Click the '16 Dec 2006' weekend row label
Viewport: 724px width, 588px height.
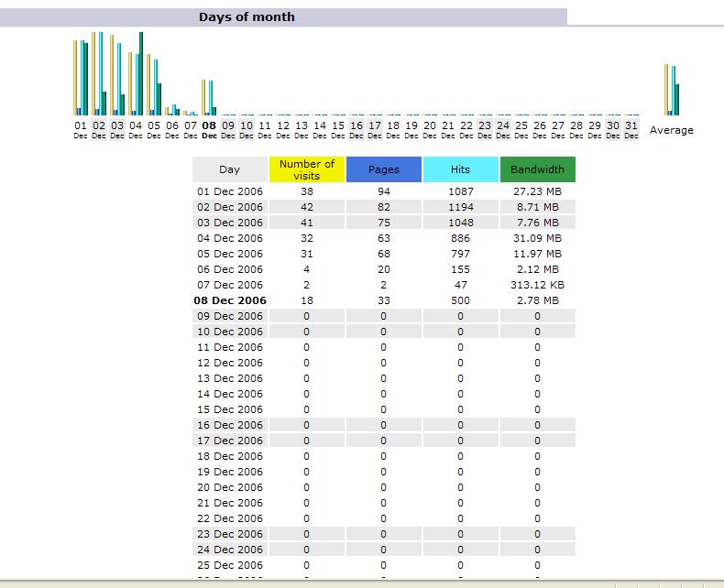pos(229,425)
